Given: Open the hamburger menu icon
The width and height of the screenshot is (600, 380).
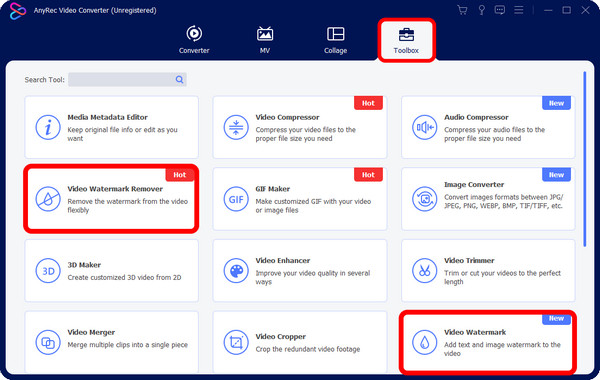Looking at the screenshot, I should point(518,10).
